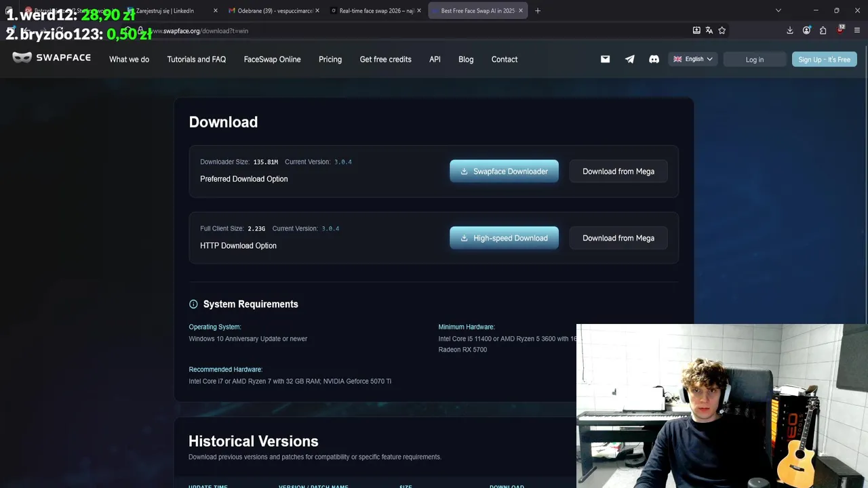The image size is (868, 488).
Task: Click the Minimum Hardware label
Action: [467, 327]
